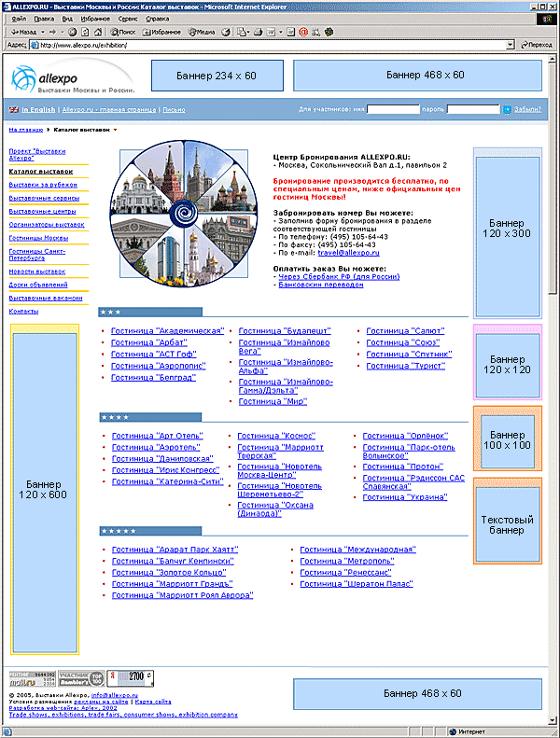Click the login submit icon before Забыли?
This screenshot has height=738, width=560.
[507, 110]
